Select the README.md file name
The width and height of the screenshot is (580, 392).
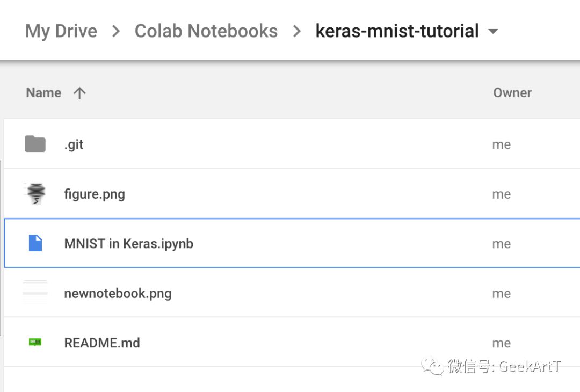click(x=102, y=343)
